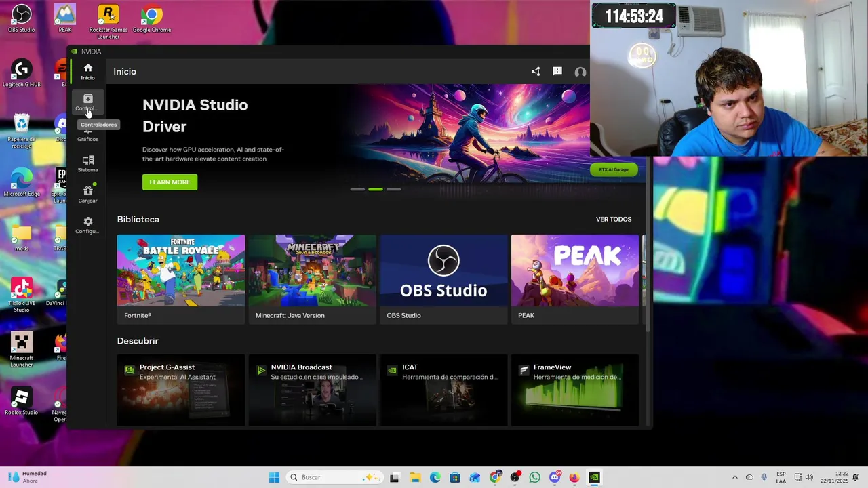The height and width of the screenshot is (488, 868).
Task: Click the RTX AI Garage badge
Action: pos(614,169)
